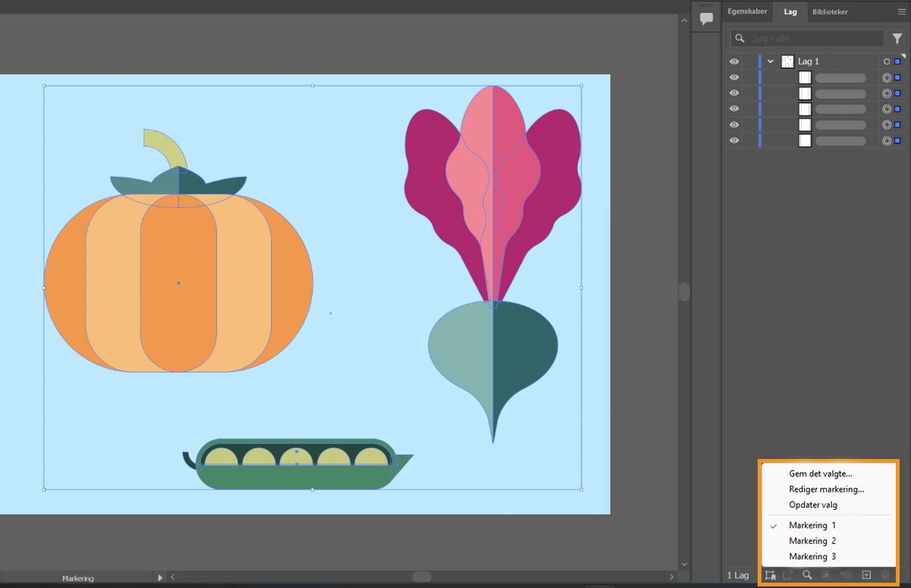Switch to the Biblioteker tab
The image size is (911, 588).
830,11
